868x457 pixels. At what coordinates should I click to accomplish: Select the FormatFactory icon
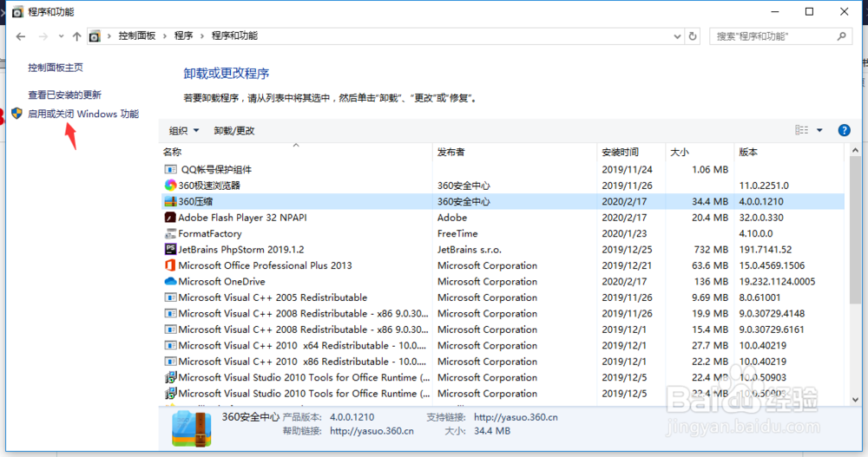coord(170,233)
